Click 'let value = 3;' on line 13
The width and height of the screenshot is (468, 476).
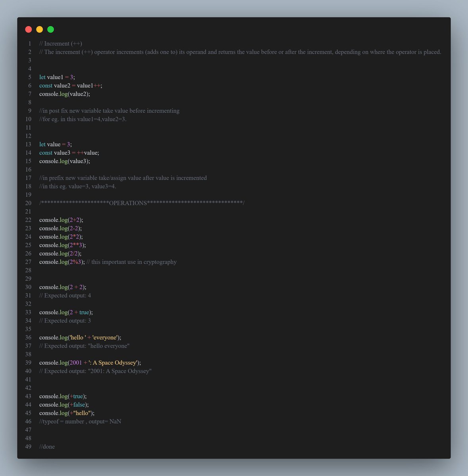point(56,144)
